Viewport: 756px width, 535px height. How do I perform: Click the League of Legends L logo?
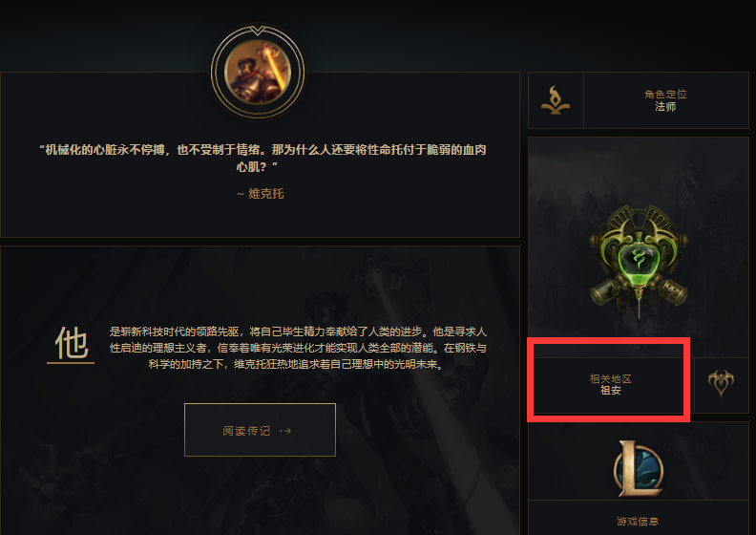(639, 469)
